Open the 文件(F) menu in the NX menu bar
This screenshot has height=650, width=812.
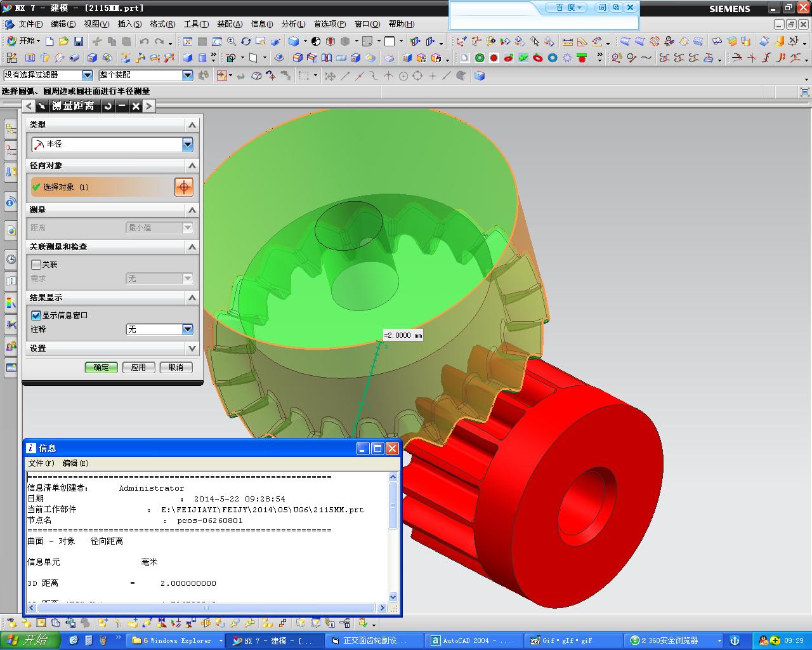point(30,24)
